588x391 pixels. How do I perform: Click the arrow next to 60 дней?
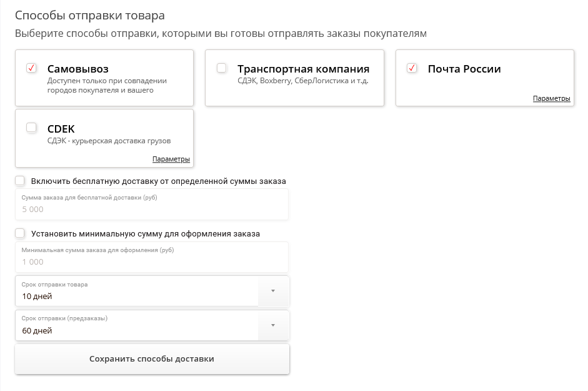click(x=273, y=326)
